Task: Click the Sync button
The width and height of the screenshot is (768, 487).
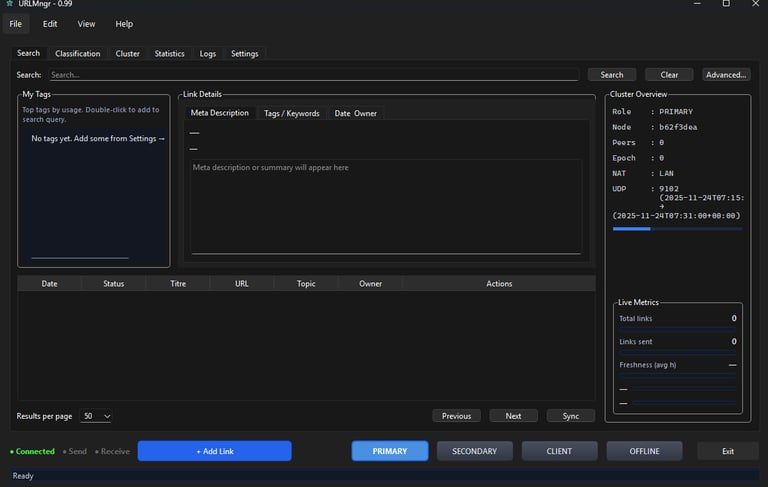Action: pyautogui.click(x=571, y=416)
